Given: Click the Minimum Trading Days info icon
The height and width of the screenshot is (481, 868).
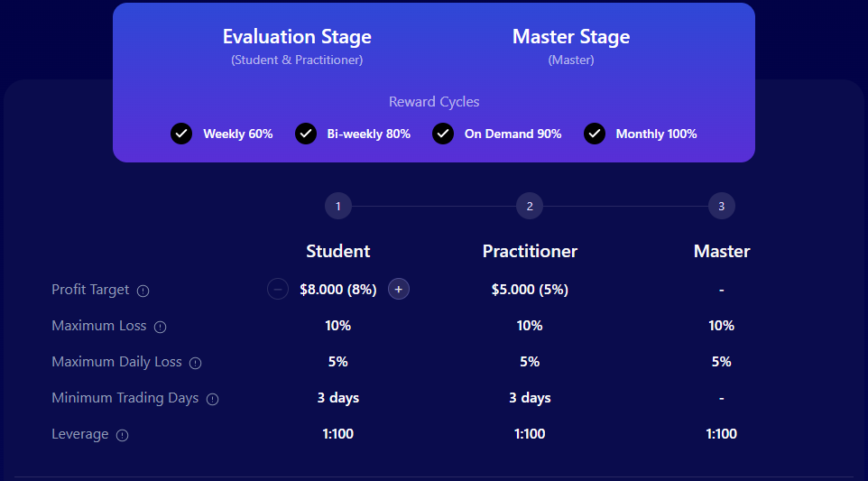Looking at the screenshot, I should click(x=212, y=399).
